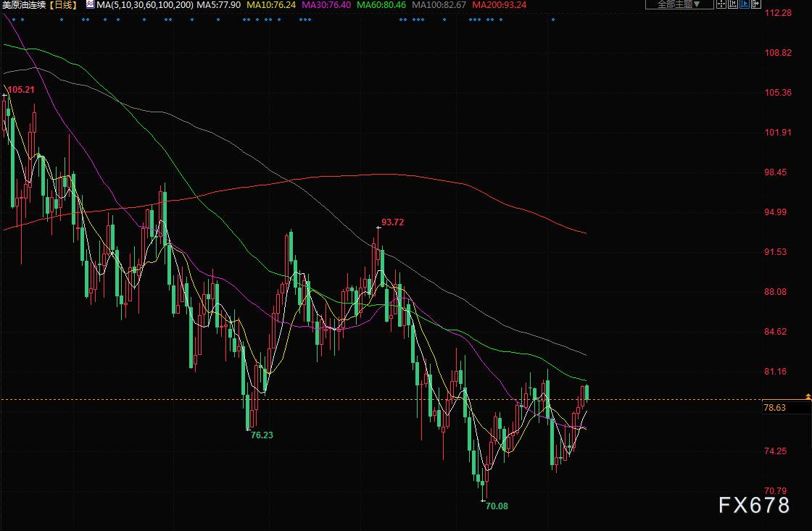Click the 88.08 price axis label
The image size is (812, 531).
pyautogui.click(x=775, y=292)
